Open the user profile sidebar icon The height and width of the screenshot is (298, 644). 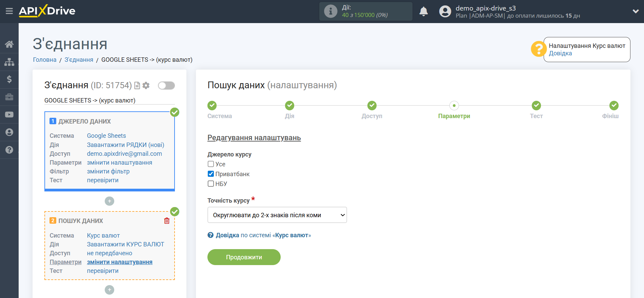[x=9, y=132]
